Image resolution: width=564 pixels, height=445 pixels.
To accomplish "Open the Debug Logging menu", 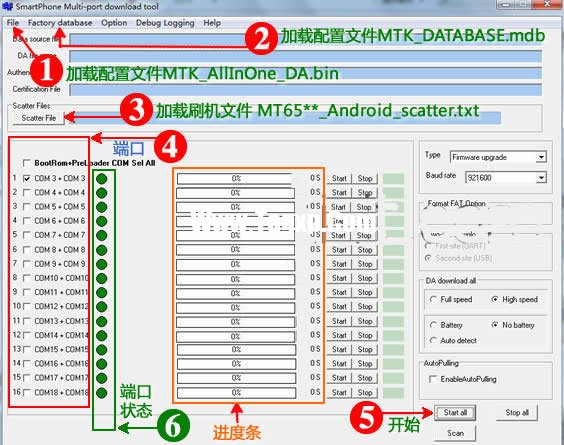I will [165, 23].
